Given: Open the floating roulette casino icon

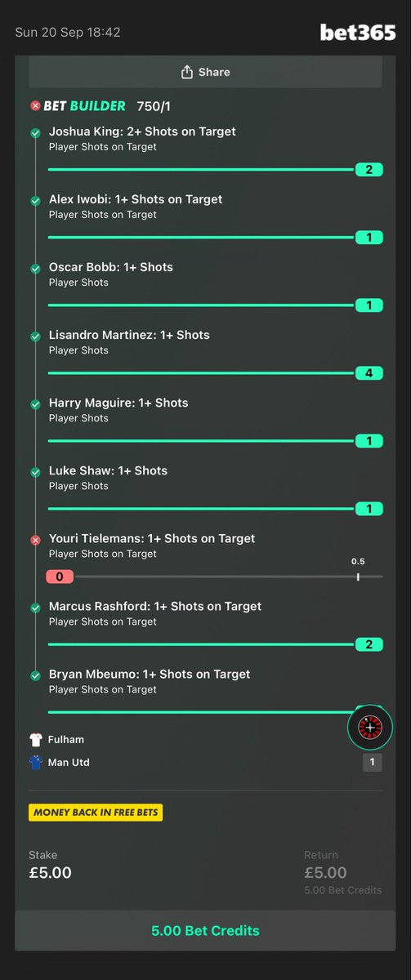Looking at the screenshot, I should pyautogui.click(x=370, y=727).
